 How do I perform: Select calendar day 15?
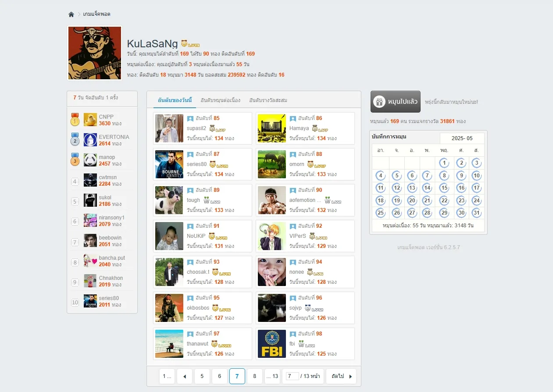tap(444, 188)
